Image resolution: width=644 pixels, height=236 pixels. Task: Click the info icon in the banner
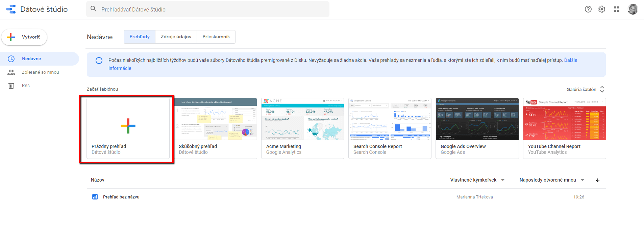click(99, 61)
